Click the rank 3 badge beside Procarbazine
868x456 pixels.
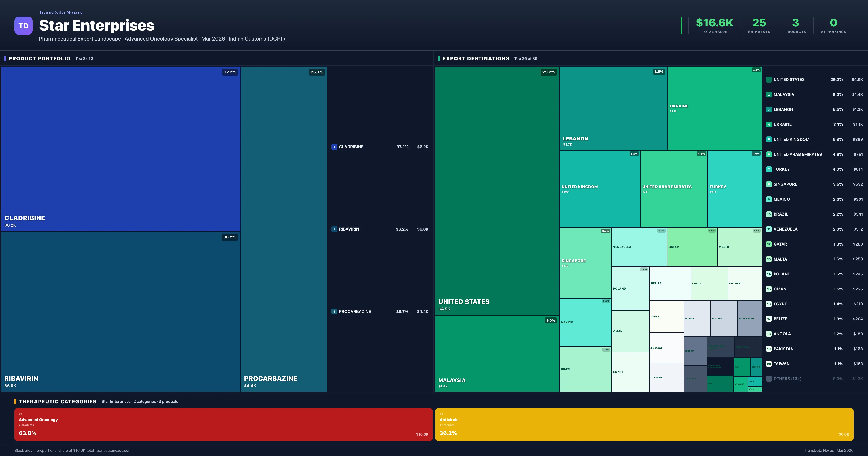pos(334,312)
